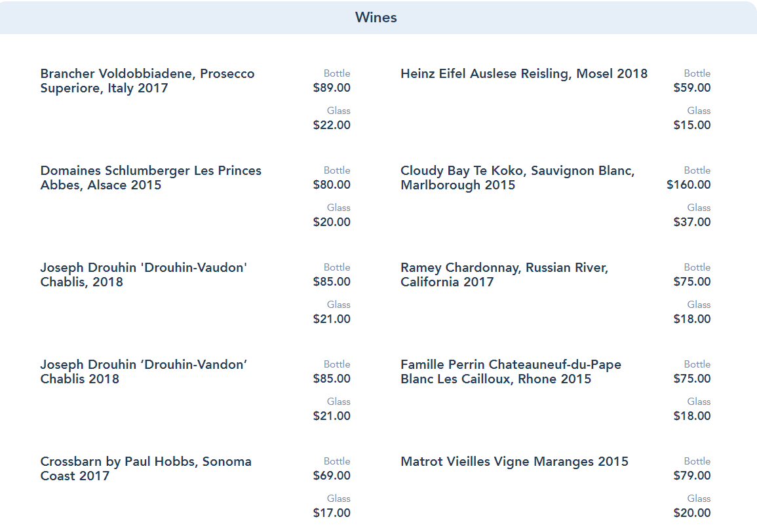
Task: Click the $89.00 Prosecco bottle price
Action: pyautogui.click(x=332, y=88)
